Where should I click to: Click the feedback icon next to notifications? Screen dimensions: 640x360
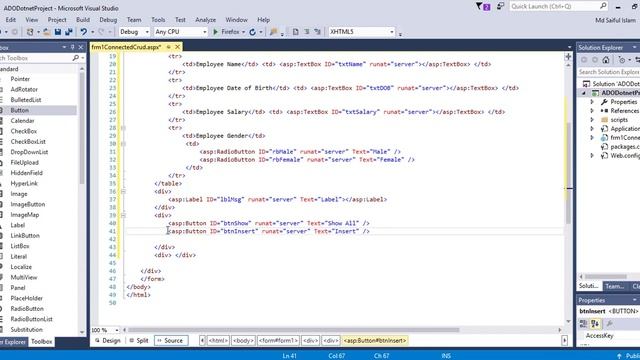coord(500,7)
